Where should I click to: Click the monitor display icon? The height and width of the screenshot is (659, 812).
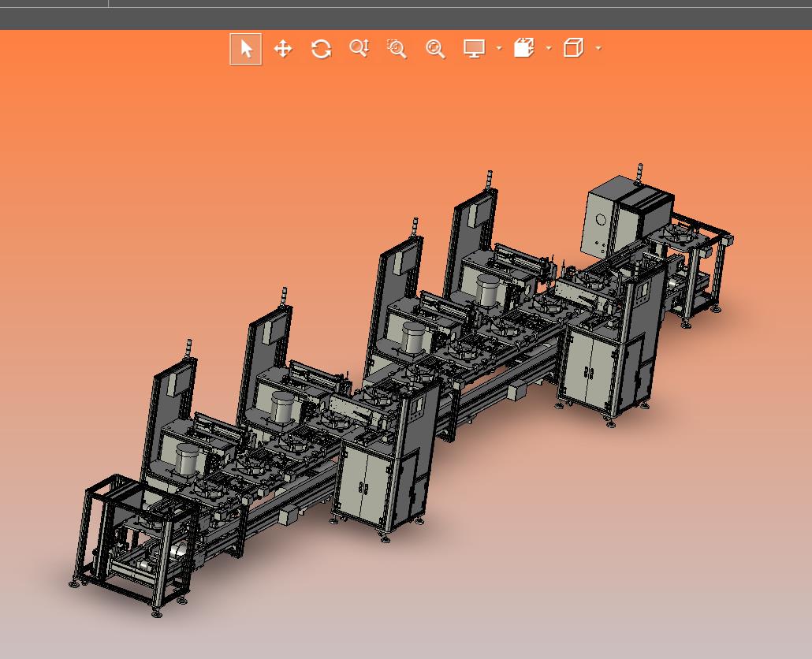[x=474, y=49]
